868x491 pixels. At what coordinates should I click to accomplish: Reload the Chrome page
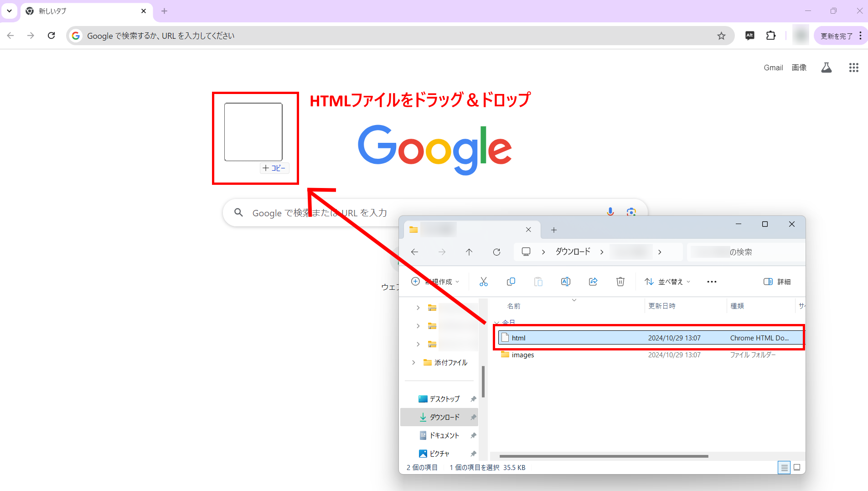(x=51, y=36)
